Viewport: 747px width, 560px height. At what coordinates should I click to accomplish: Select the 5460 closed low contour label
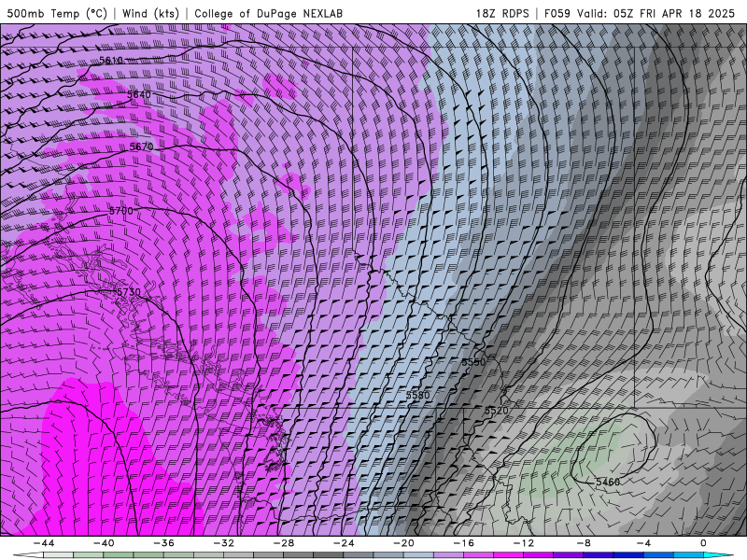click(608, 482)
